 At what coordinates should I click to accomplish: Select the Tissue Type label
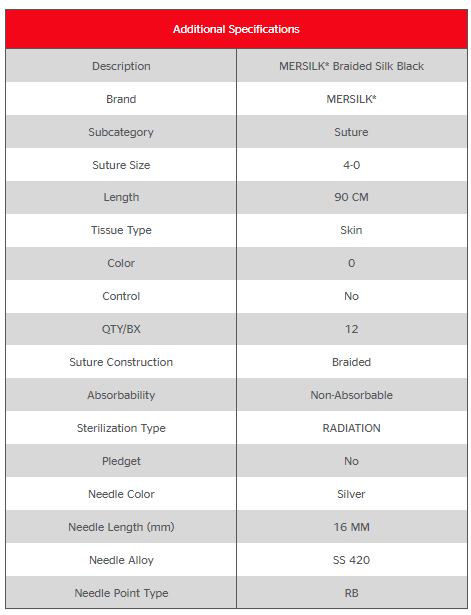[121, 230]
